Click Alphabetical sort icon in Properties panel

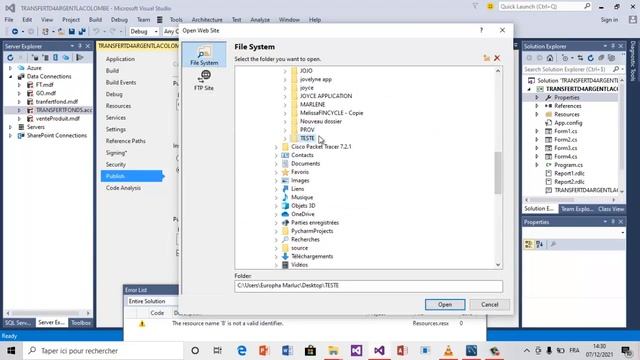540,244
